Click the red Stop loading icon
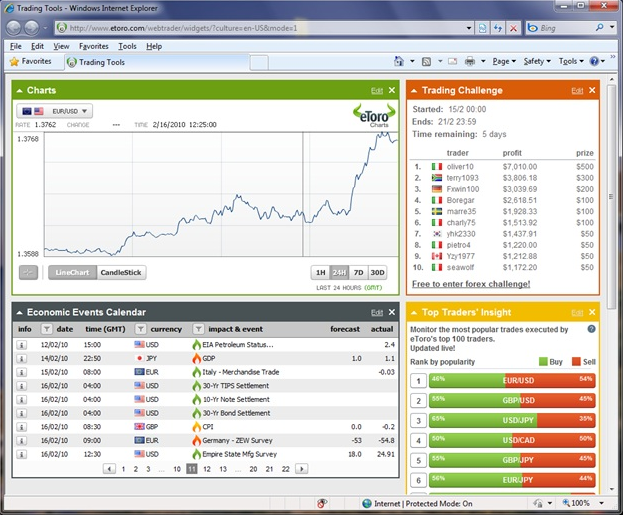623x515 pixels. pyautogui.click(x=513, y=28)
